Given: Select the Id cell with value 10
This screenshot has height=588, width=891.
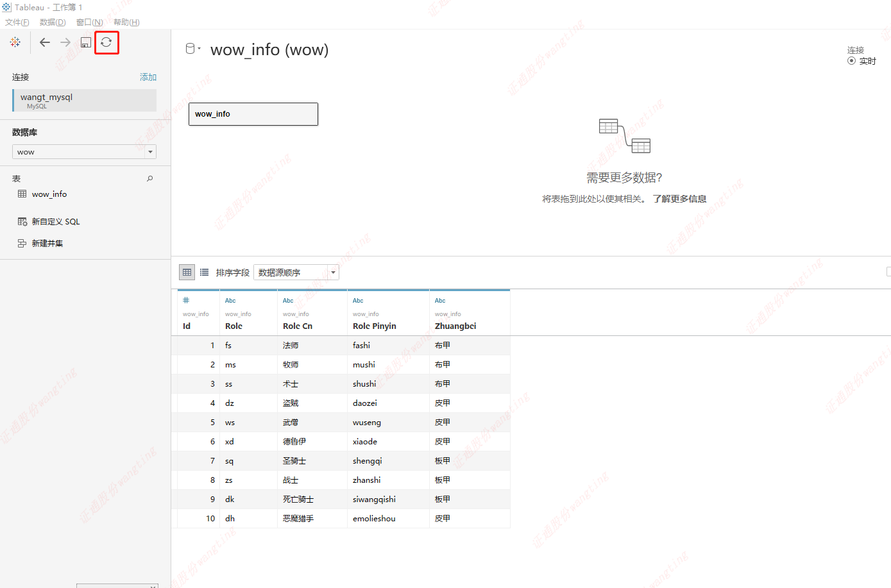Looking at the screenshot, I should tap(198, 518).
